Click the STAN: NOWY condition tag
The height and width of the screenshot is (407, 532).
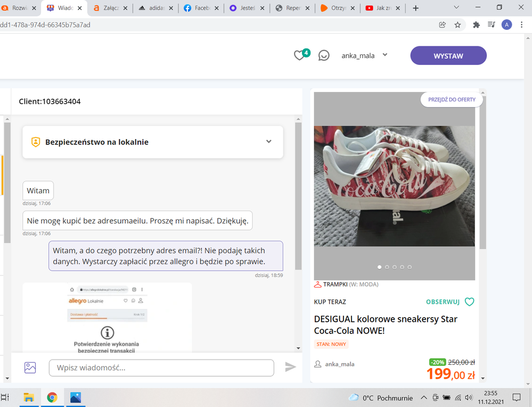[x=331, y=344]
